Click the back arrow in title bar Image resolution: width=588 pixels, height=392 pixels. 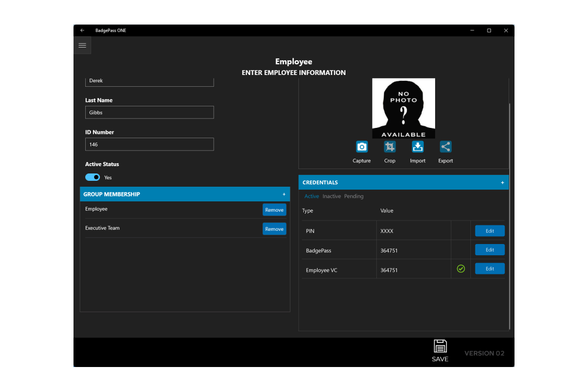[x=82, y=30]
